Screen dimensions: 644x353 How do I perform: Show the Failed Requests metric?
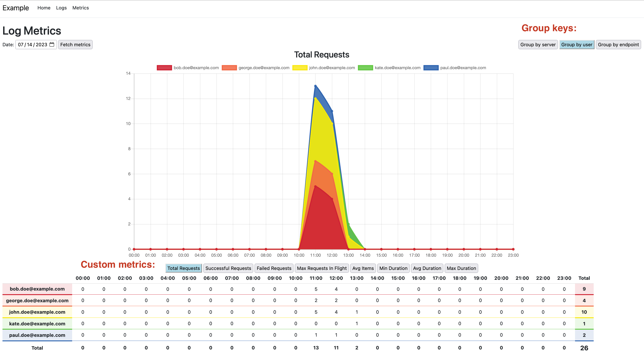pyautogui.click(x=274, y=268)
